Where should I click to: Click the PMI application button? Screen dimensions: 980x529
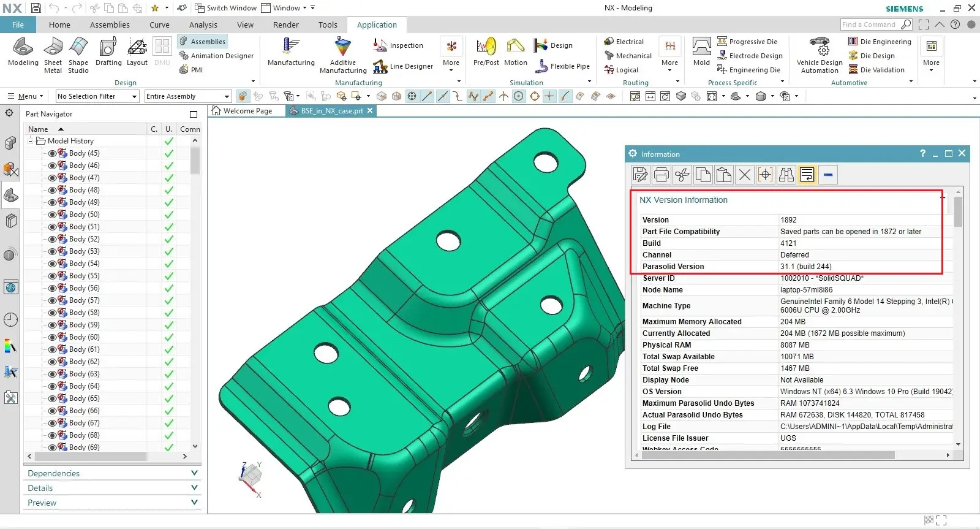coord(191,70)
